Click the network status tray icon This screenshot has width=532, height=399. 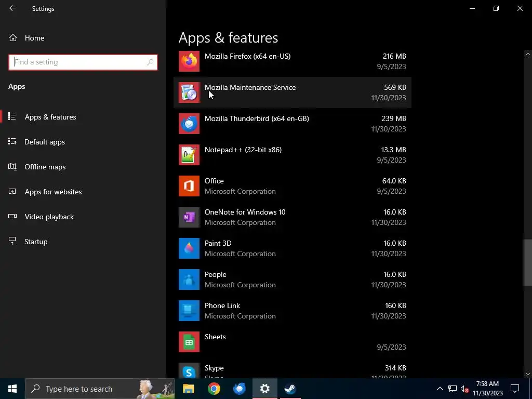click(x=453, y=389)
